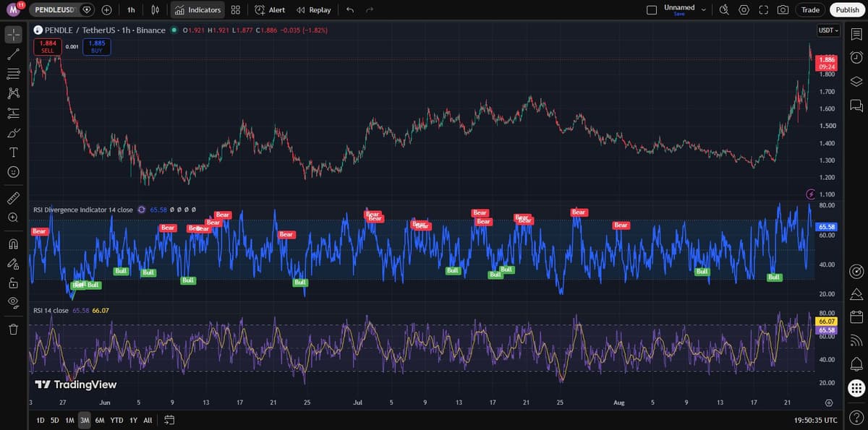The width and height of the screenshot is (868, 430).
Task: Open the chats panel
Action: click(856, 106)
